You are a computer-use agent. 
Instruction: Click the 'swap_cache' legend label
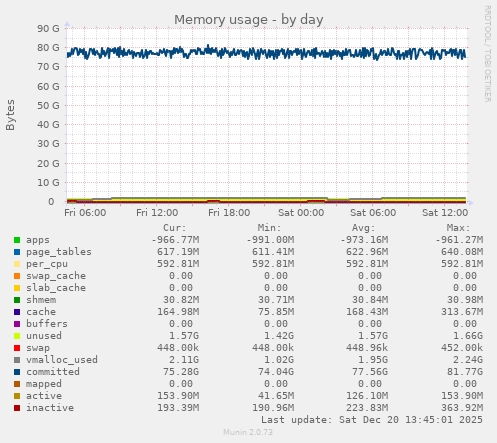point(56,276)
